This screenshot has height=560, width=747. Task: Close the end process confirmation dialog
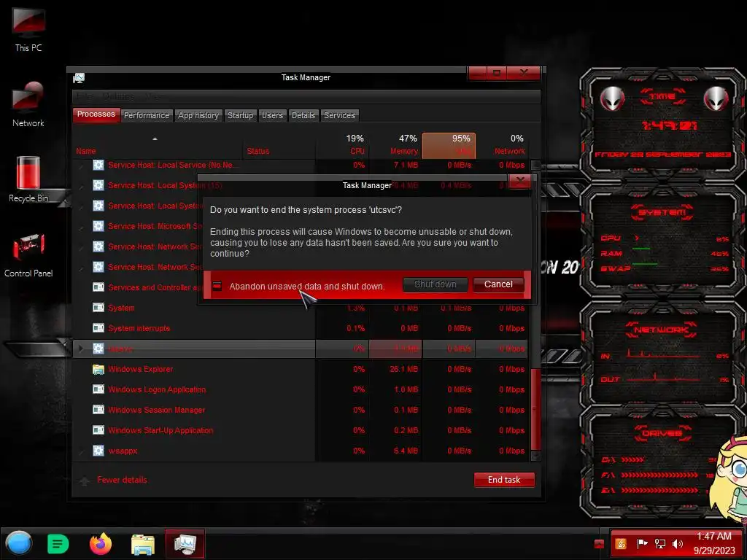point(519,181)
